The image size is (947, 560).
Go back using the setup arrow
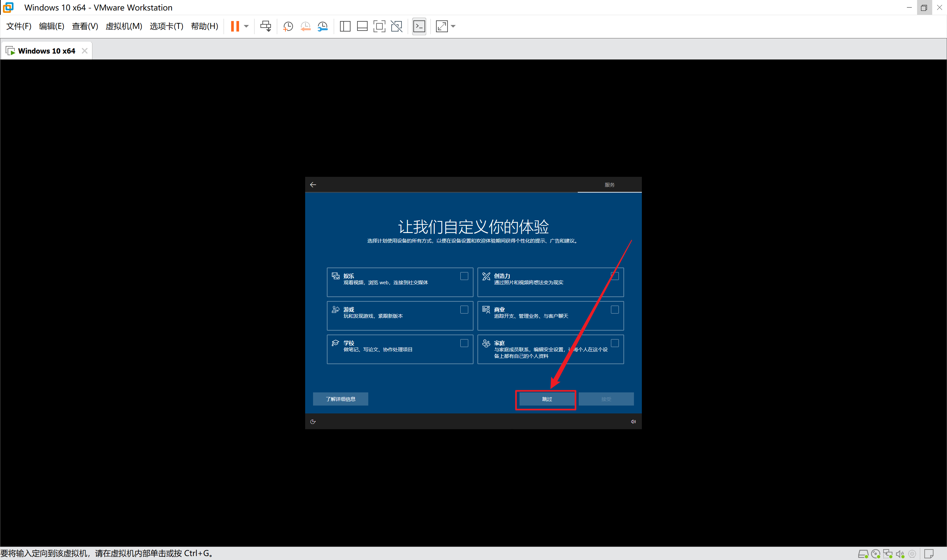coord(313,184)
